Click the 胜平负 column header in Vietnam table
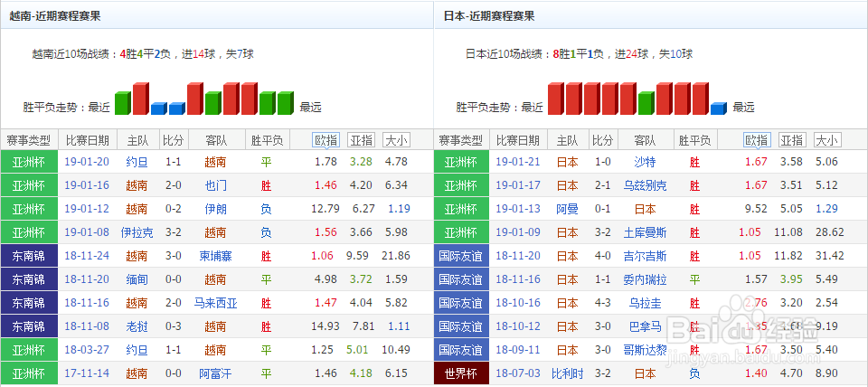Image resolution: width=868 pixels, height=387 pixels. (x=267, y=140)
